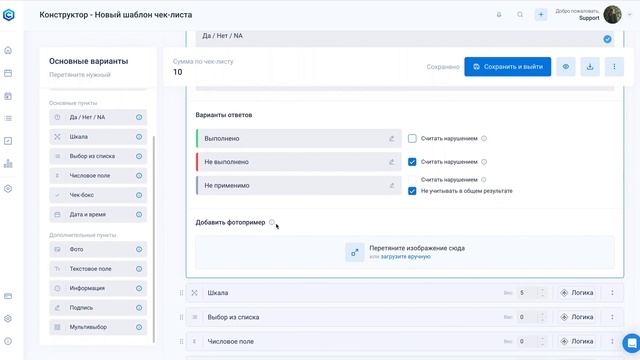Click the Выполнено answer field
The image size is (640, 360).
pyautogui.click(x=299, y=139)
